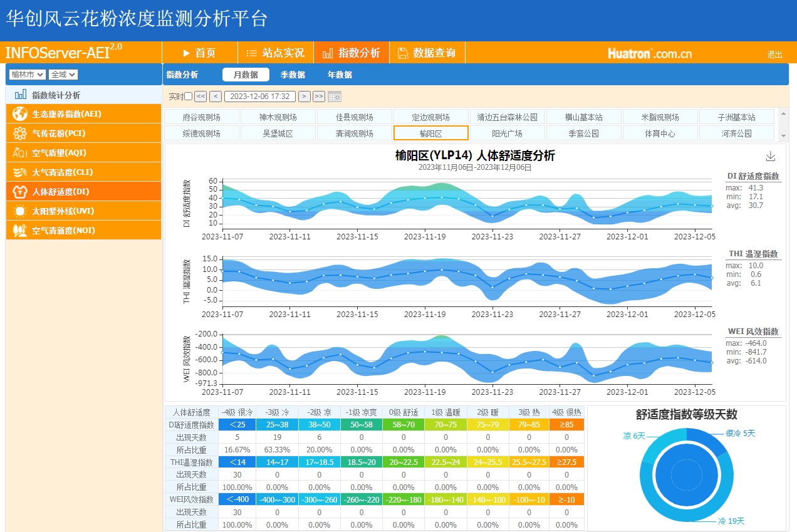The image size is (797, 532).
Task: Click the sun icon for 太阳紫外线(UVI)
Action: click(x=20, y=211)
